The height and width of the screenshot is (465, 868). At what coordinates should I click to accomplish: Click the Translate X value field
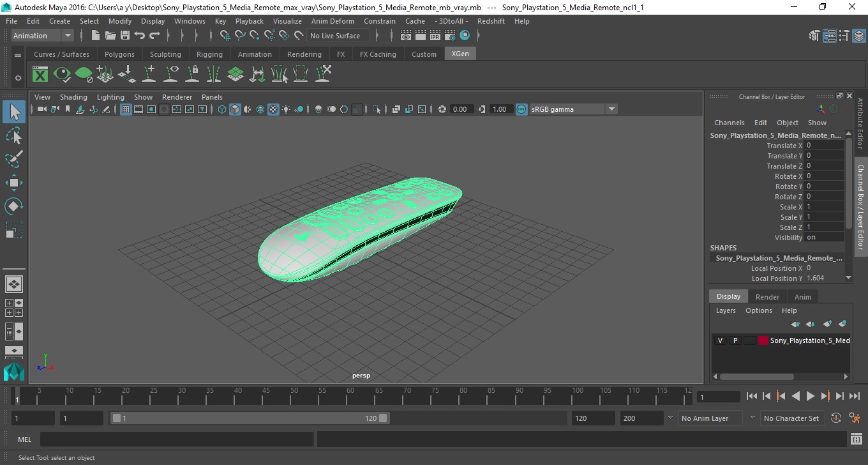click(825, 146)
